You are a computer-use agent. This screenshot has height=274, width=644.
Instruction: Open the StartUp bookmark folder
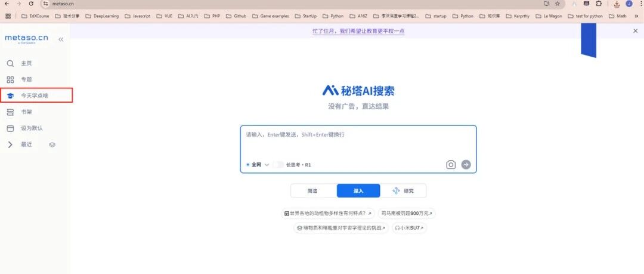click(x=305, y=16)
